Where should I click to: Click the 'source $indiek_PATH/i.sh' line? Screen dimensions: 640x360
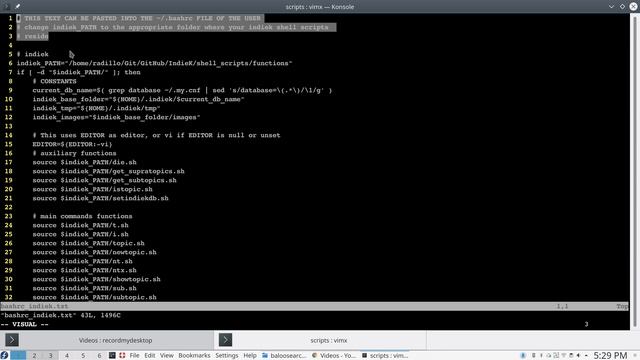tap(80, 234)
